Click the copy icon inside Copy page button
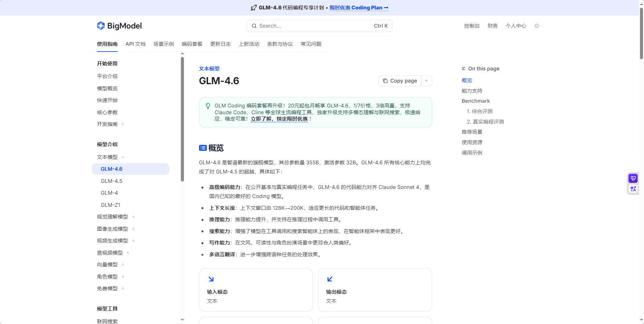644x324 pixels. (x=385, y=81)
